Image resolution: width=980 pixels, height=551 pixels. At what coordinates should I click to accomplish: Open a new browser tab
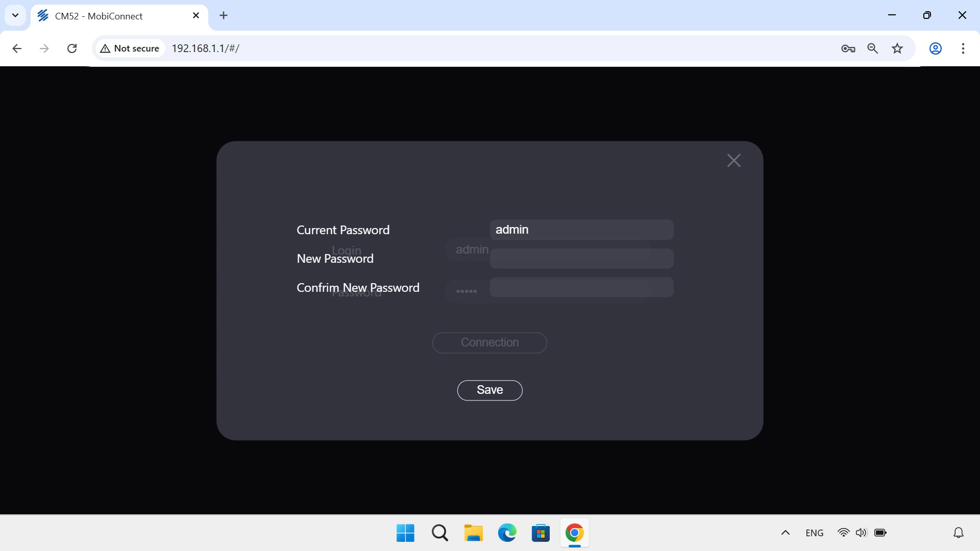(224, 16)
